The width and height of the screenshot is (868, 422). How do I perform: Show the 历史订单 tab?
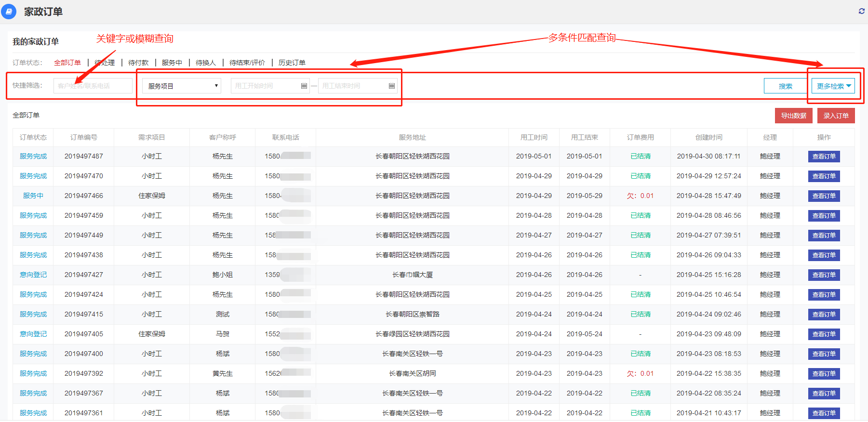click(x=292, y=63)
